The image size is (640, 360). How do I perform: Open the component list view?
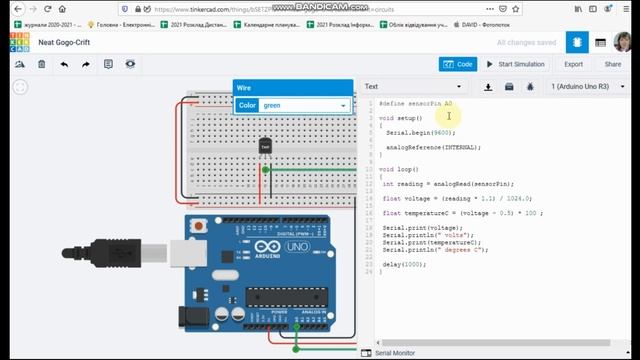coord(600,42)
